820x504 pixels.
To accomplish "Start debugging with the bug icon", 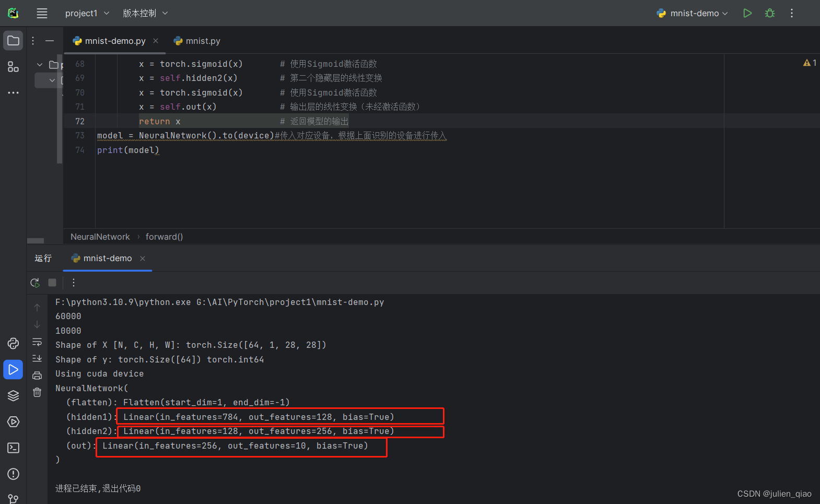I will 770,13.
